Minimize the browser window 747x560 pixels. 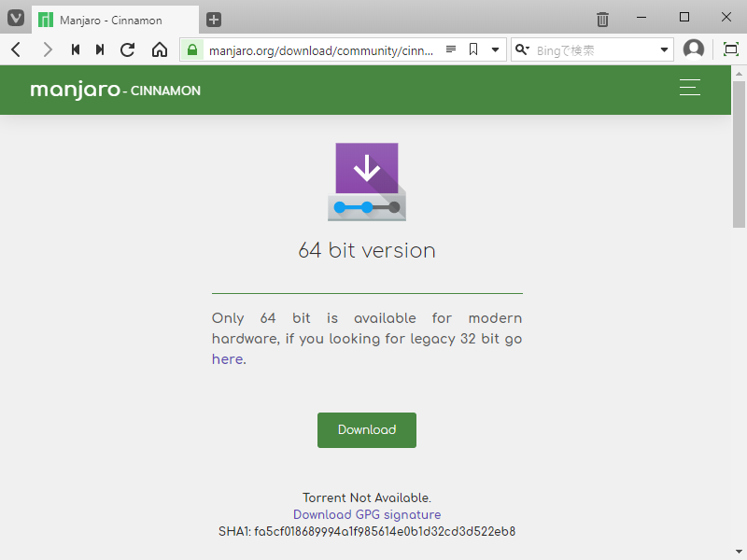point(641,17)
